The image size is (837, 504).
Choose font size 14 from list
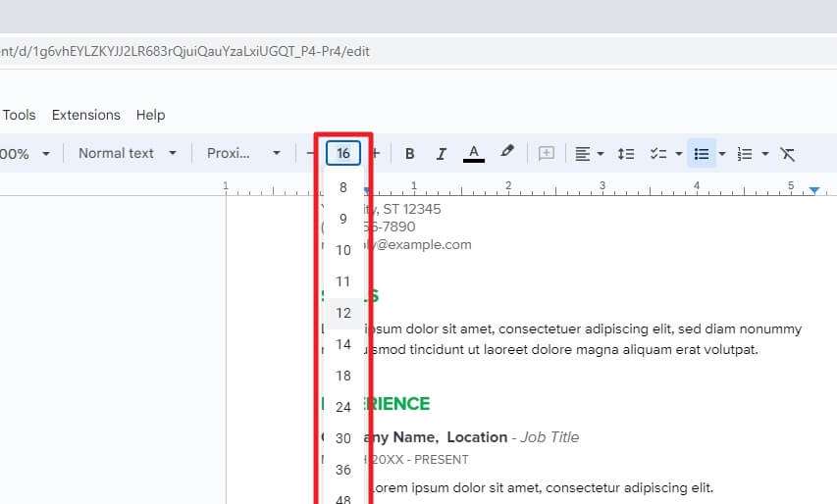tap(343, 344)
